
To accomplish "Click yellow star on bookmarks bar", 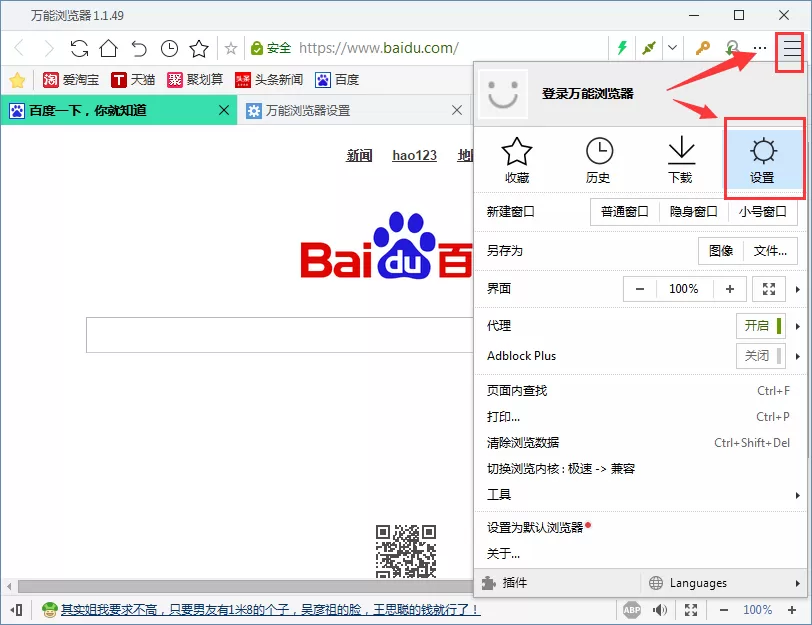I will tap(17, 80).
